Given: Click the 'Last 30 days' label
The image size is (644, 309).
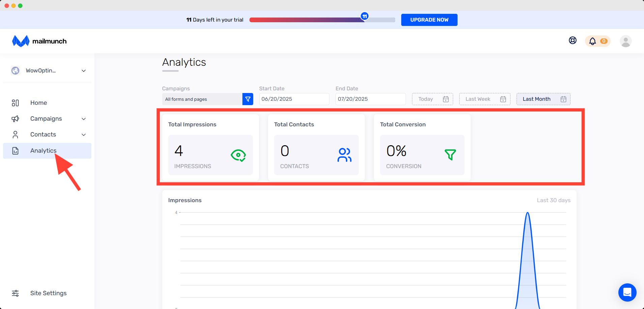Looking at the screenshot, I should click(554, 200).
